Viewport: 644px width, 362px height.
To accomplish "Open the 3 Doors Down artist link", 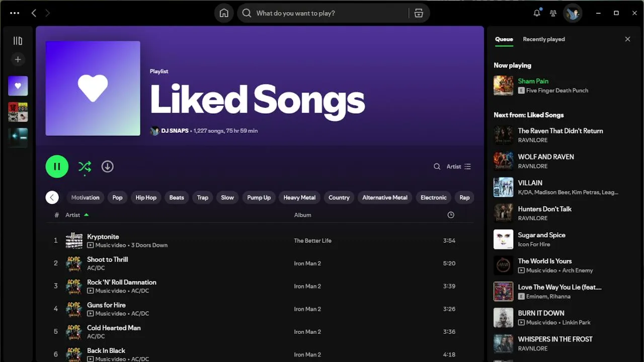I will click(149, 245).
